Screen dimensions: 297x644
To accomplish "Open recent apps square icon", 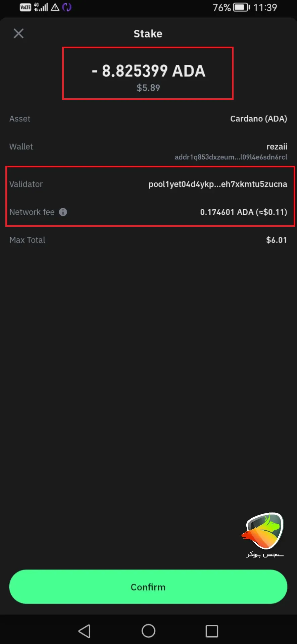I will tap(212, 631).
